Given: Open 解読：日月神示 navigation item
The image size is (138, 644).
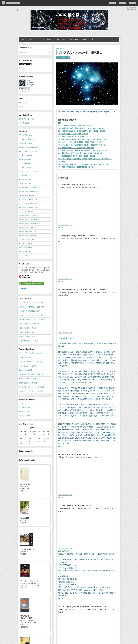Looking at the screenshot, I should coord(74,39).
